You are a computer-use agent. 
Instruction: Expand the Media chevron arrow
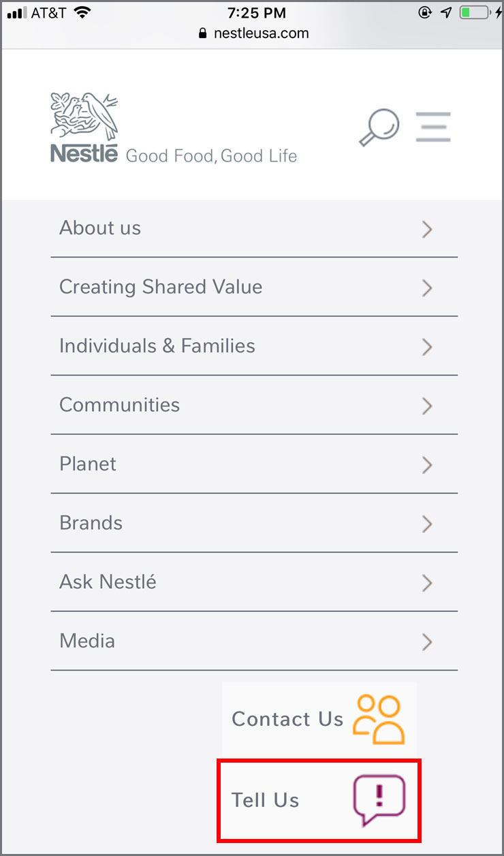(x=427, y=642)
